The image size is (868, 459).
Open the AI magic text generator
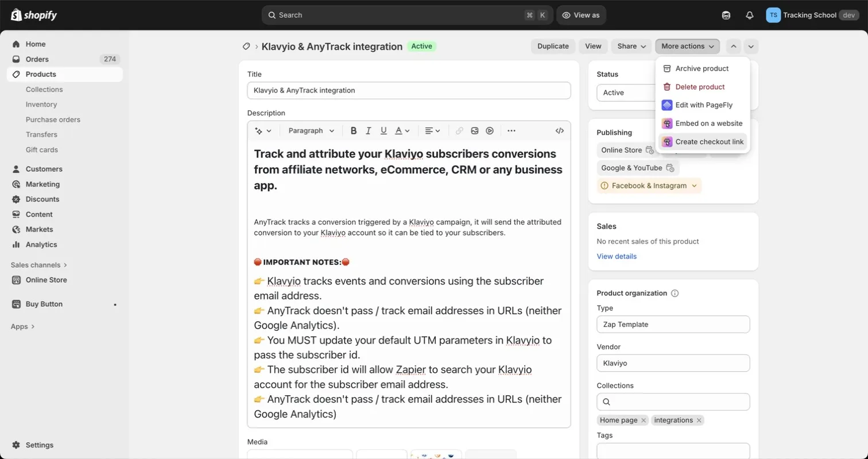[263, 130]
